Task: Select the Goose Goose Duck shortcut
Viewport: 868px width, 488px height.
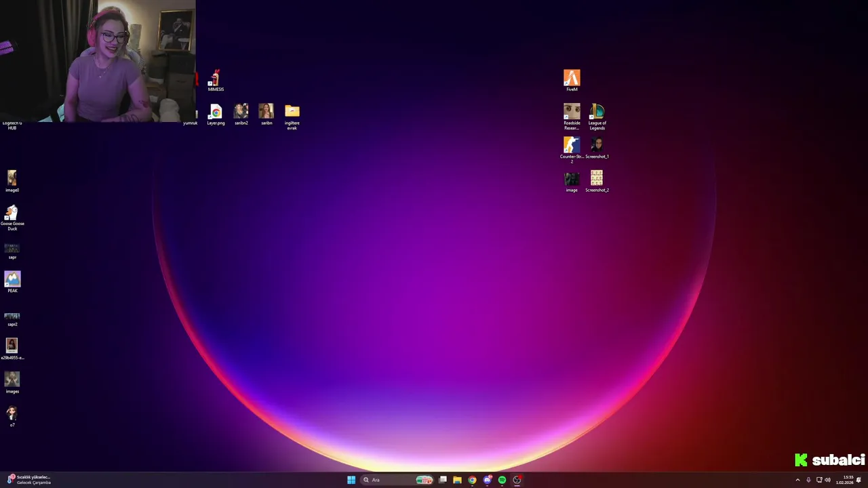Action: point(12,218)
